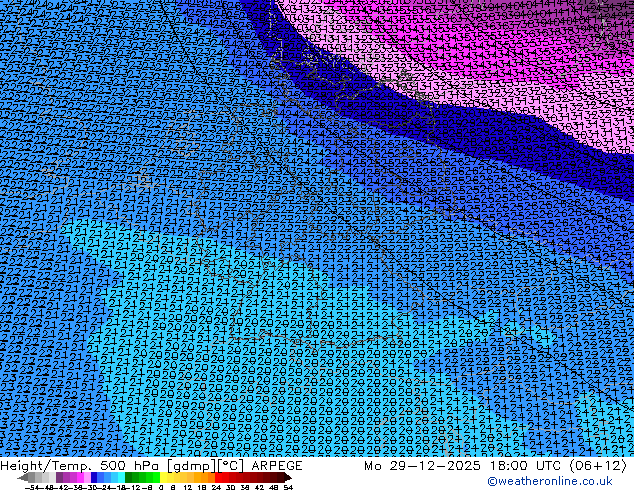Click the cyan legend swatch near -18
Viewport: 634px width, 490px height.
[x=121, y=478]
